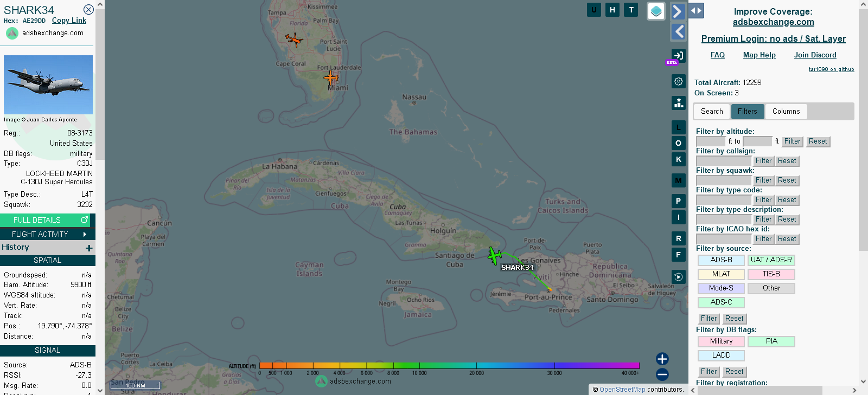Switch to the Search tab
868x395 pixels.
[x=712, y=112]
